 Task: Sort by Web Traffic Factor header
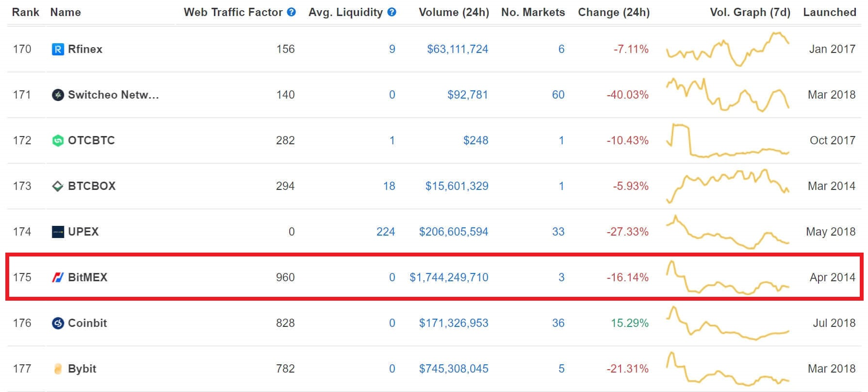pos(233,12)
